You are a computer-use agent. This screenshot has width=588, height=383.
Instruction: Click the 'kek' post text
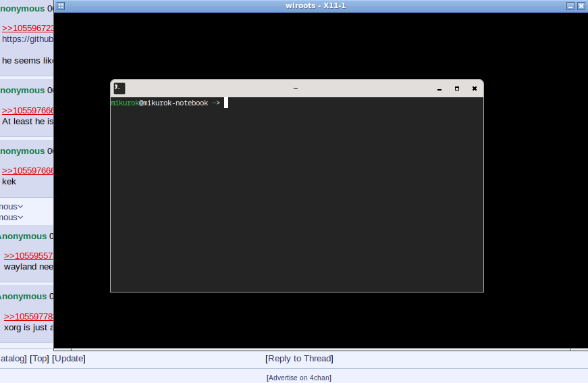point(9,182)
